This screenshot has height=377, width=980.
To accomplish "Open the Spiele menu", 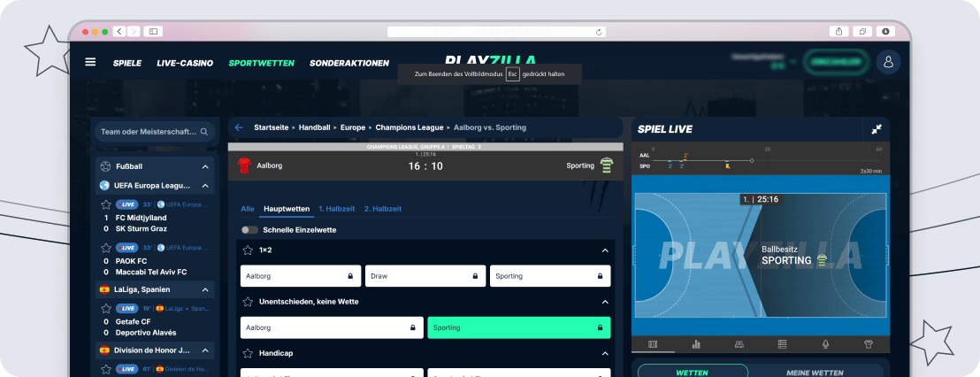I will tap(126, 63).
